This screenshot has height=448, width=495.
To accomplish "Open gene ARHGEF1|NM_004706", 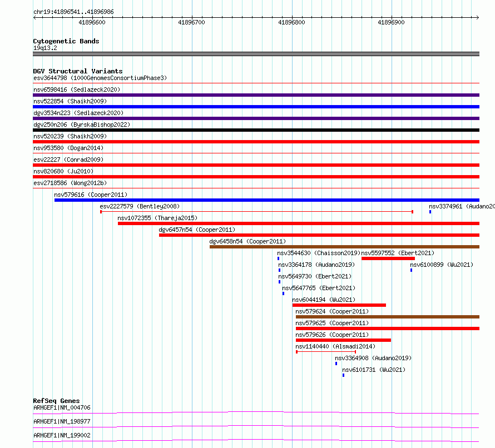I will (62, 407).
